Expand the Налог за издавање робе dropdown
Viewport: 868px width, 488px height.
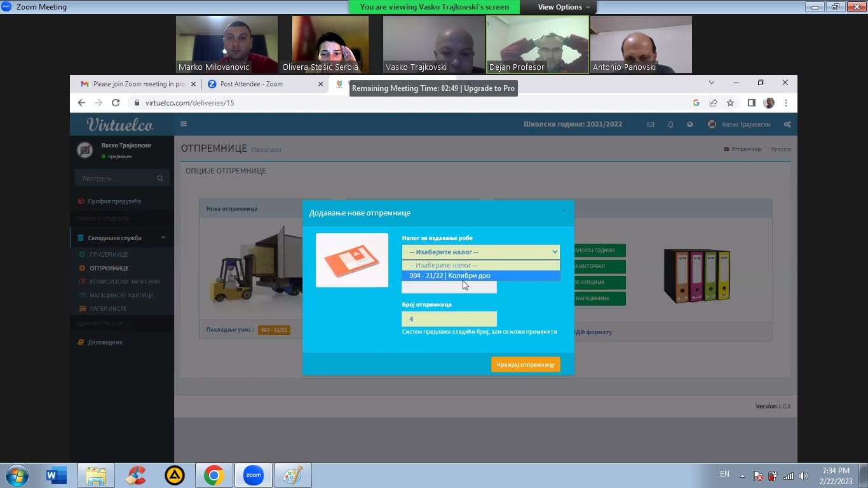click(x=480, y=252)
